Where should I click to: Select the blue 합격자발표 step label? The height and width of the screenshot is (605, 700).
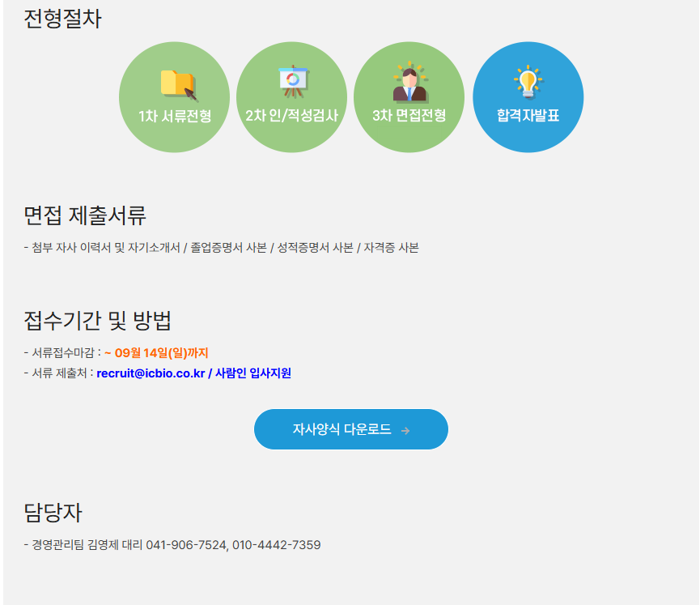click(x=528, y=116)
